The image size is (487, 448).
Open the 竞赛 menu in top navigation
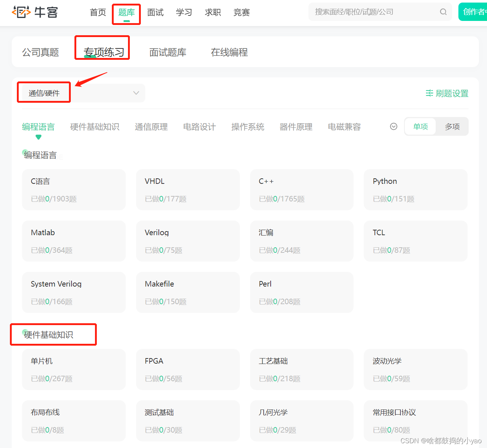[x=241, y=12]
